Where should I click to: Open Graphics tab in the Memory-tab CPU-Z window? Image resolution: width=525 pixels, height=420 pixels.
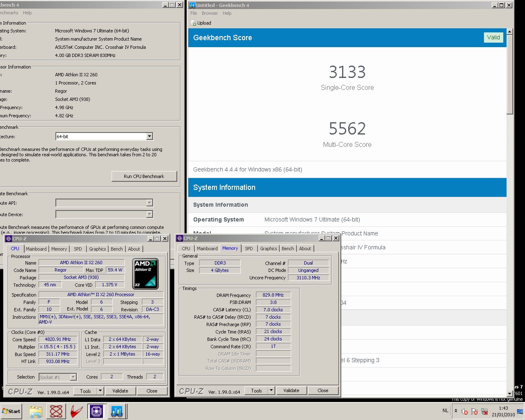(x=269, y=249)
